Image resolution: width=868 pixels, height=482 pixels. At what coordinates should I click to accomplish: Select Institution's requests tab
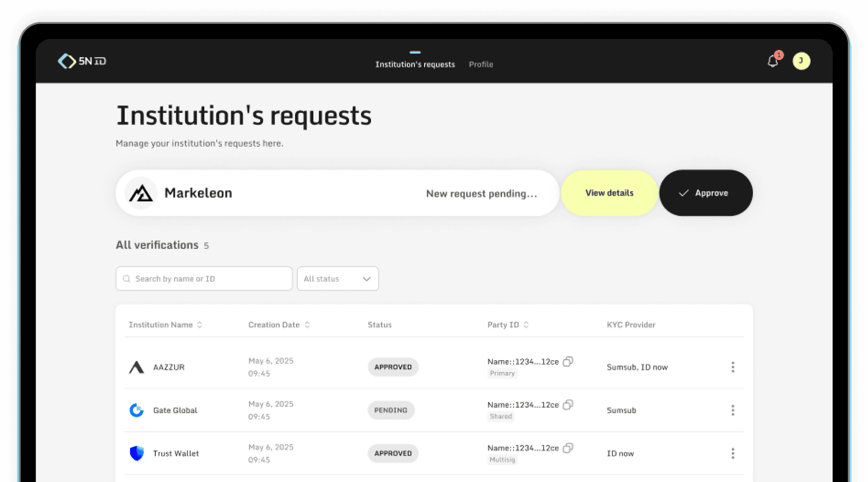415,65
